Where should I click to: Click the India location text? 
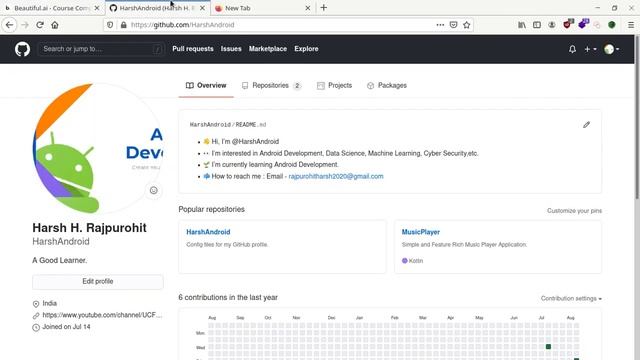[49, 304]
